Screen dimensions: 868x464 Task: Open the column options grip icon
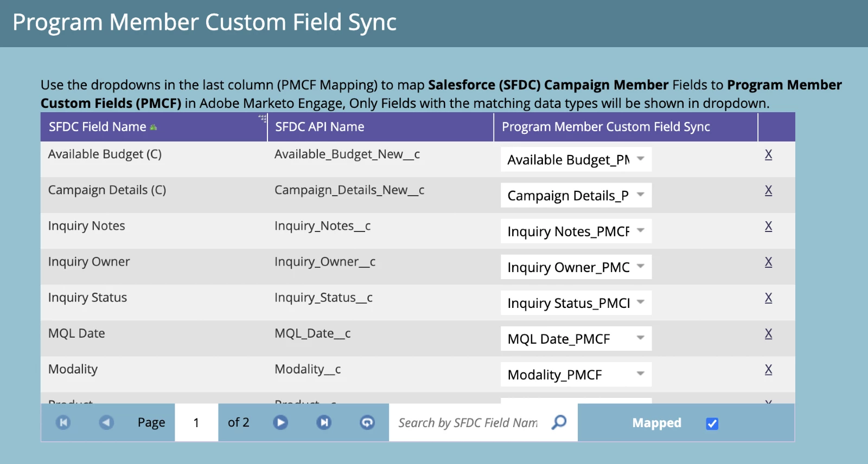coord(263,118)
